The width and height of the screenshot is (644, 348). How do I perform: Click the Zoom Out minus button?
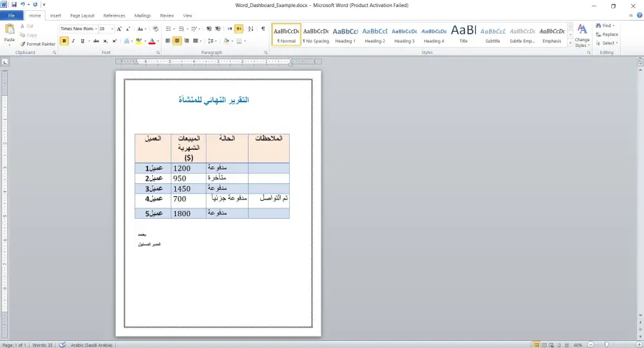[x=591, y=345]
